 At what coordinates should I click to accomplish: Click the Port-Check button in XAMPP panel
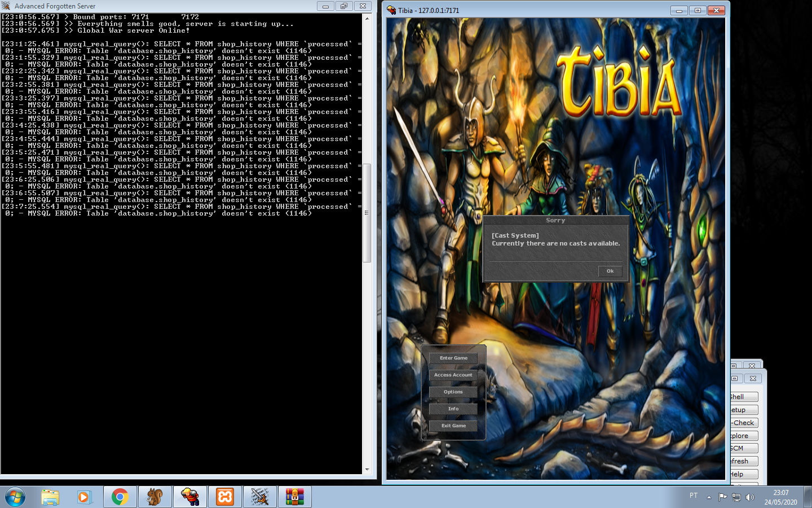[744, 423]
